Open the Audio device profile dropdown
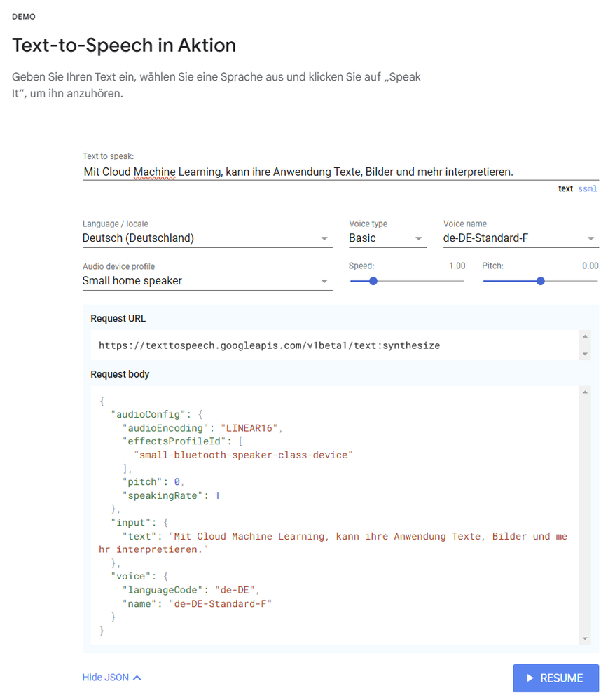Image resolution: width=615 pixels, height=700 pixels. 207,281
